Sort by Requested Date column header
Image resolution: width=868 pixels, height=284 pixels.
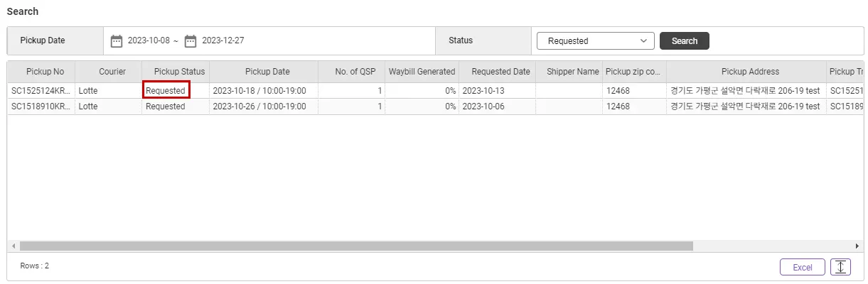[500, 72]
